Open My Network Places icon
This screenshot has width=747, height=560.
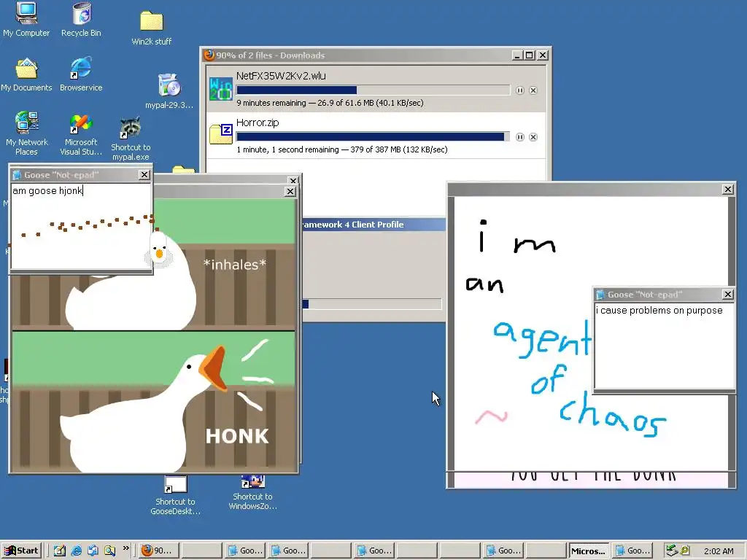(27, 133)
